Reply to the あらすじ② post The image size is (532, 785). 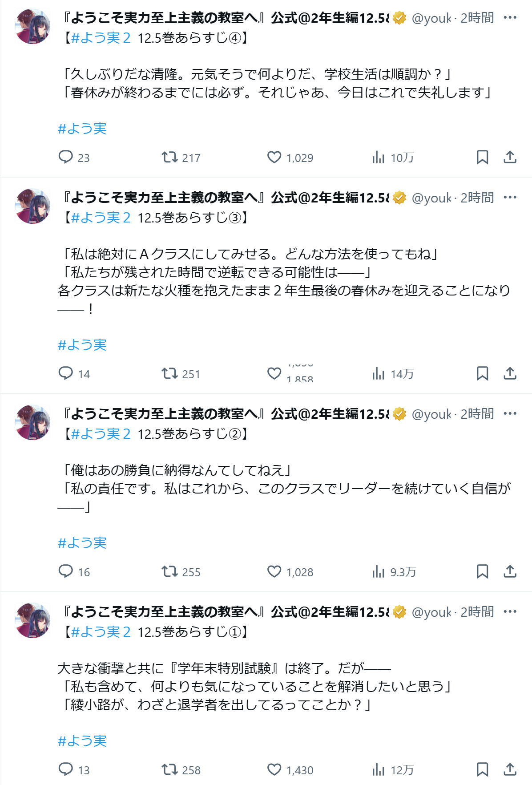[x=66, y=571]
